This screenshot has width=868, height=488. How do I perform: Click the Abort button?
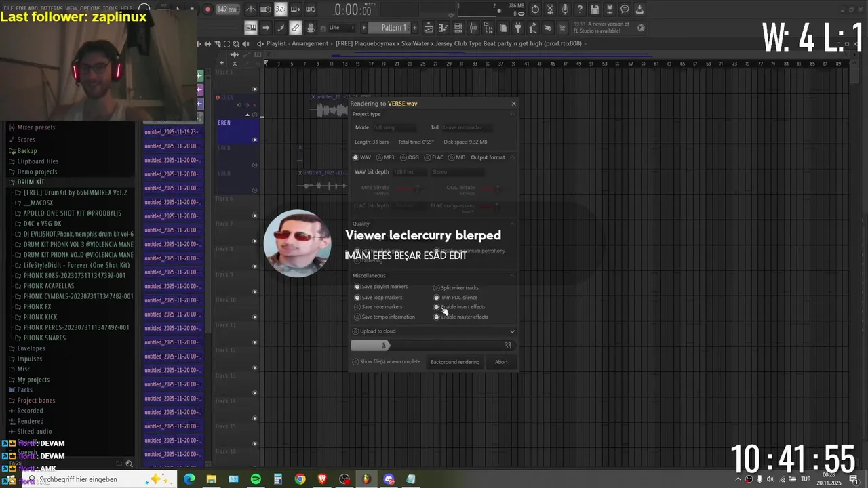pyautogui.click(x=501, y=362)
